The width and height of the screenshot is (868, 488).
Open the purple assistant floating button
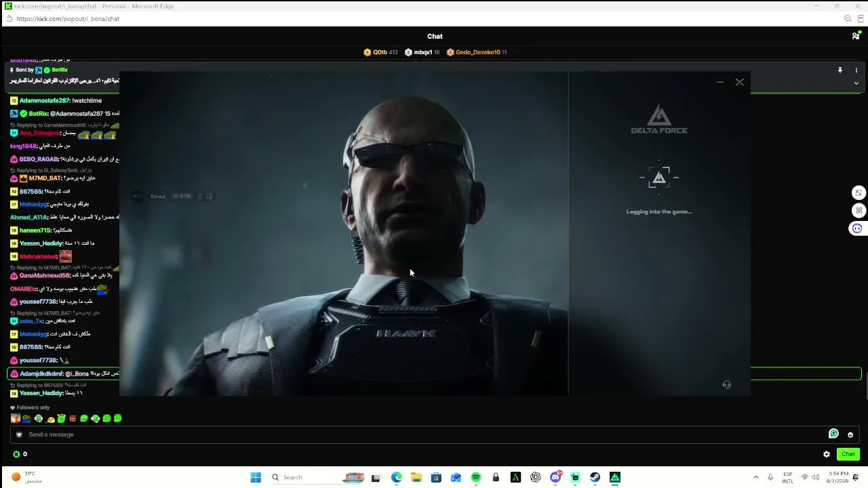click(x=857, y=228)
